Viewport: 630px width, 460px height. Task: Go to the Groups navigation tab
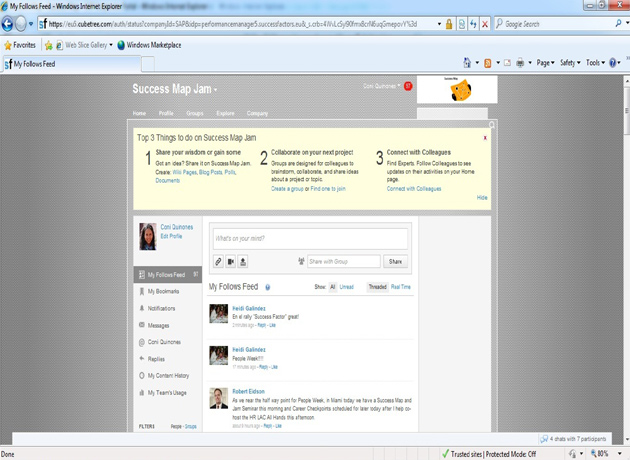[x=194, y=113]
